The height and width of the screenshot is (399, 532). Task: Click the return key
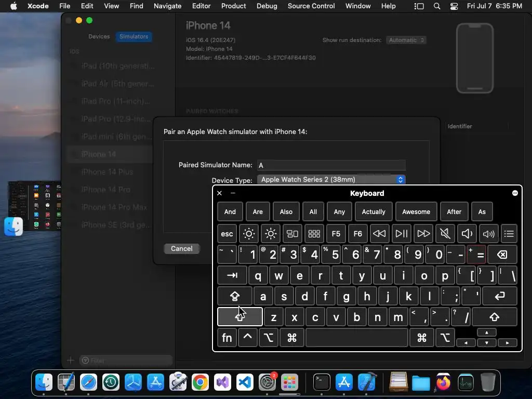pos(500,296)
